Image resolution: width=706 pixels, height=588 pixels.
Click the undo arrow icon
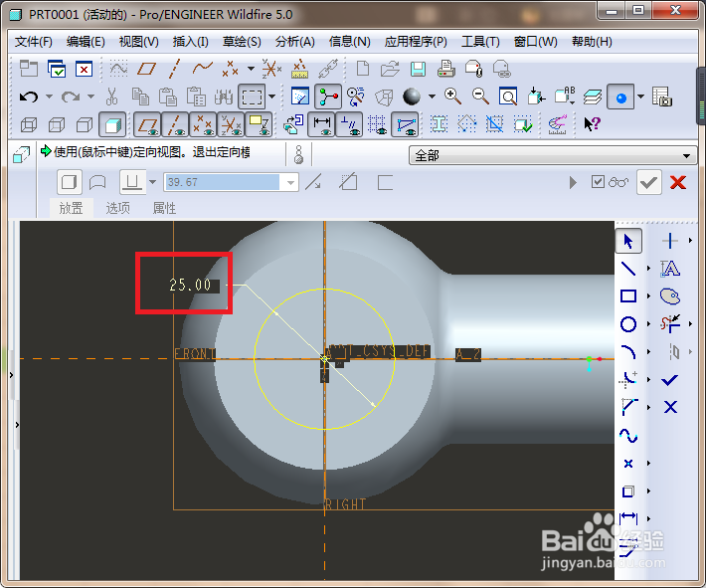29,97
